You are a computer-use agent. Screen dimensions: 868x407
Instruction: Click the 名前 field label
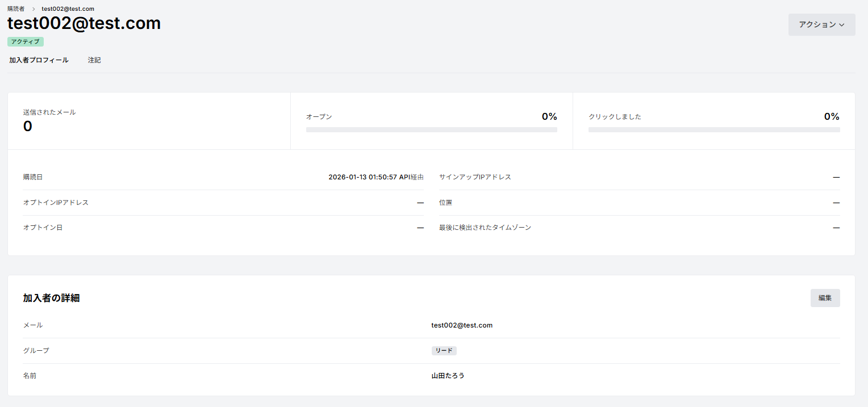click(x=30, y=376)
